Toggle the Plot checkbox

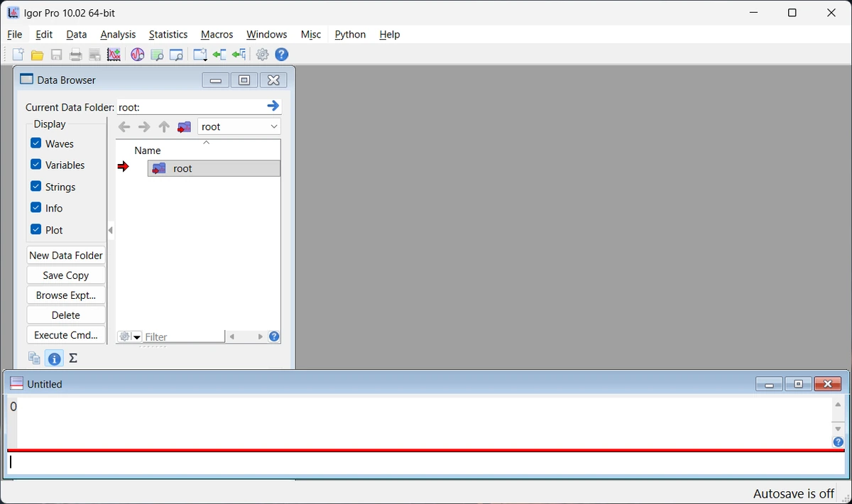(x=36, y=229)
